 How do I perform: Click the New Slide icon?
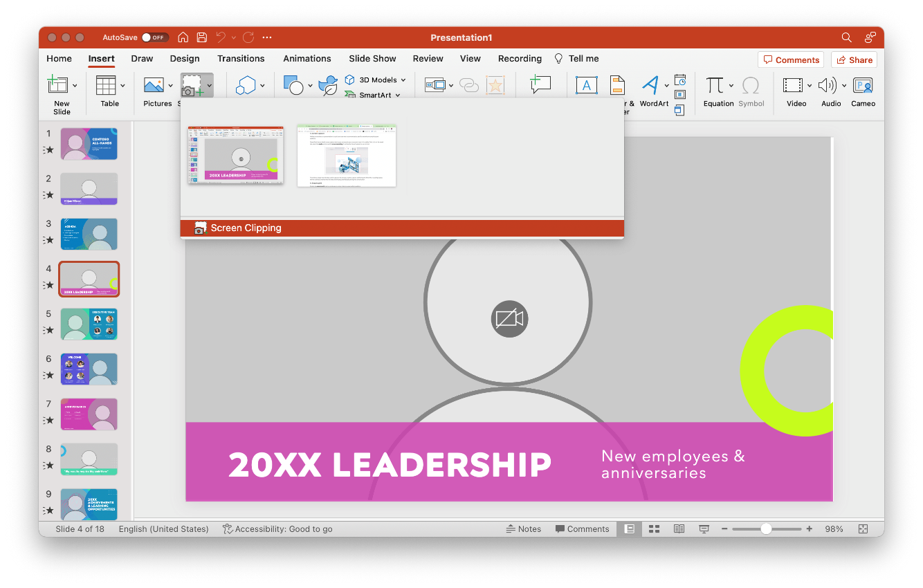[57, 85]
